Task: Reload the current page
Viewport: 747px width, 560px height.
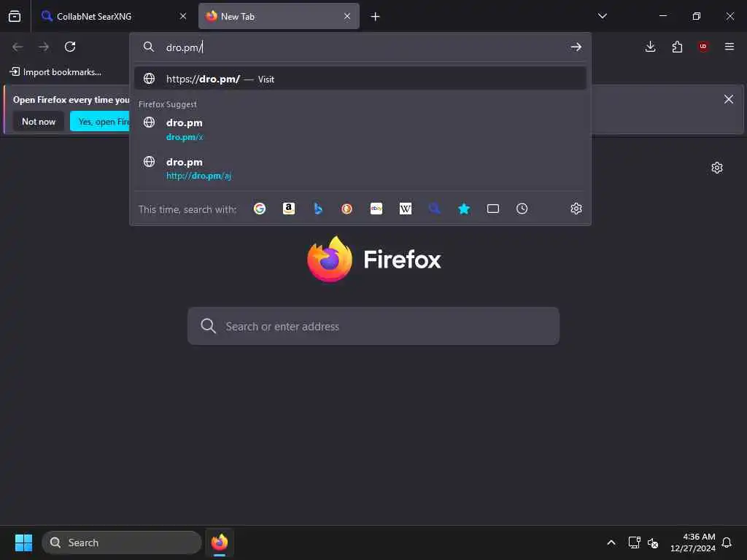Action: pyautogui.click(x=70, y=47)
